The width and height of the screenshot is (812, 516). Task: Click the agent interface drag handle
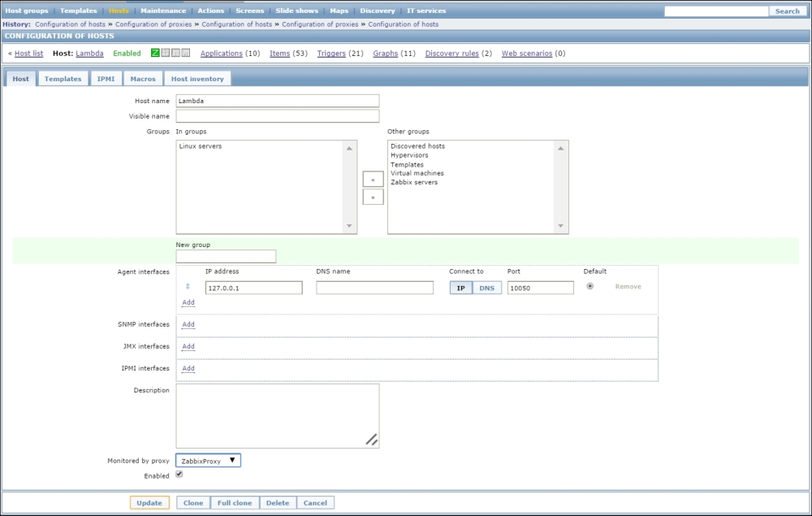(x=188, y=287)
